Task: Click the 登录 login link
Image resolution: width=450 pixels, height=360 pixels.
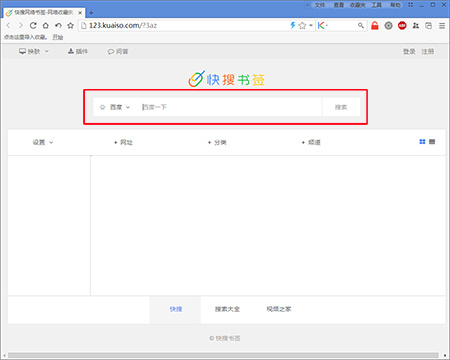Action: click(409, 51)
